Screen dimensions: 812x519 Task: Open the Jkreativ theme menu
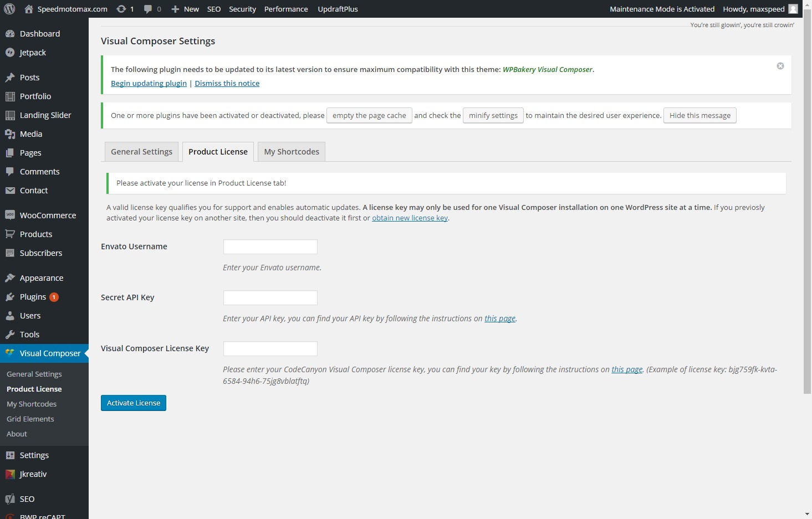[33, 474]
